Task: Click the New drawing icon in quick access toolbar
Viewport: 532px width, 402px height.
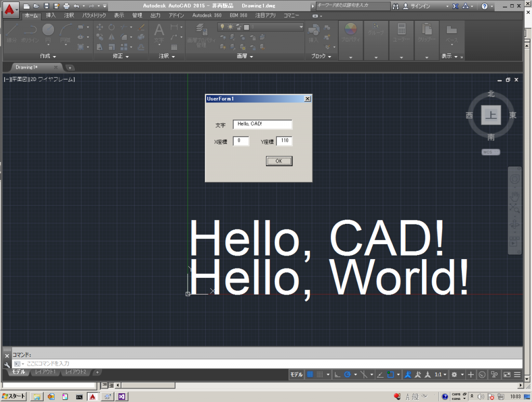Action: coord(27,6)
